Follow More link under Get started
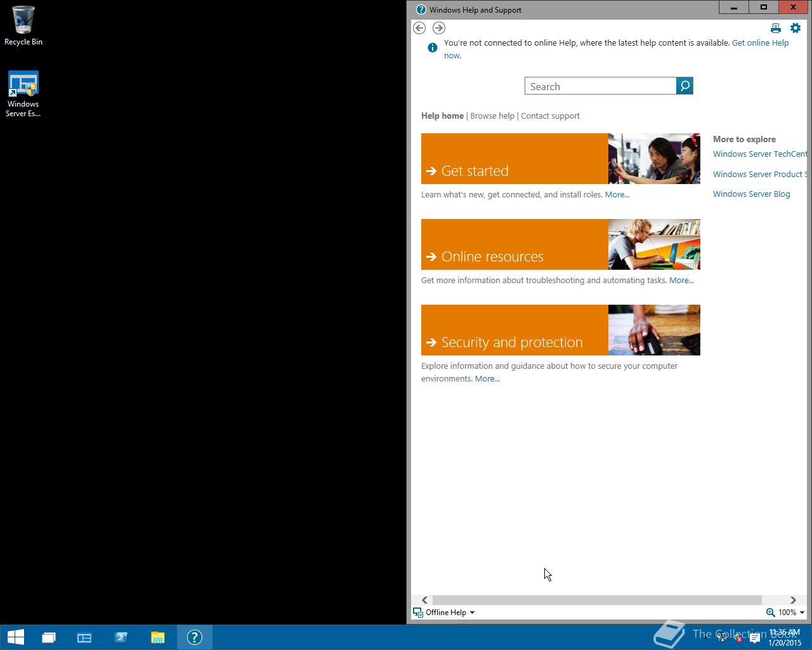The height and width of the screenshot is (650, 812). pyautogui.click(x=617, y=194)
